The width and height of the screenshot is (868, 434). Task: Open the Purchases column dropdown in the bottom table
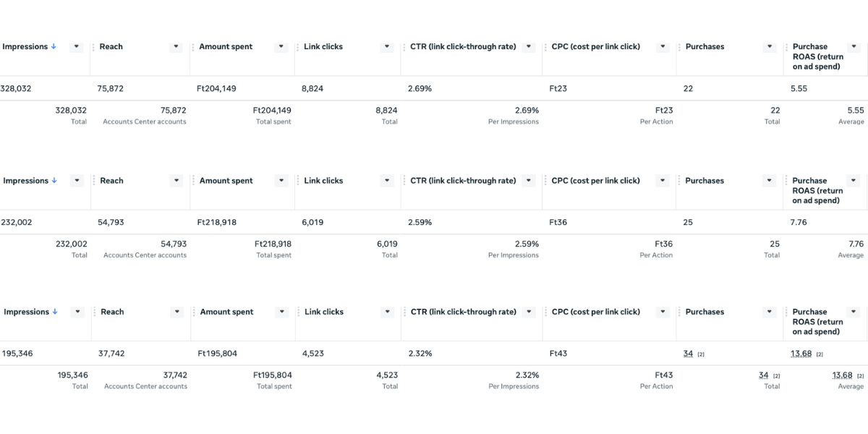770,312
